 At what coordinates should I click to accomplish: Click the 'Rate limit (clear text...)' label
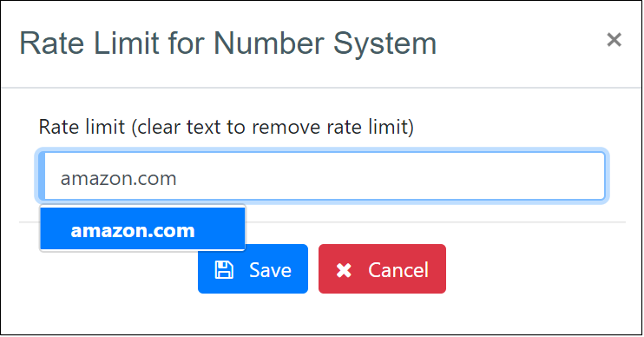click(226, 127)
